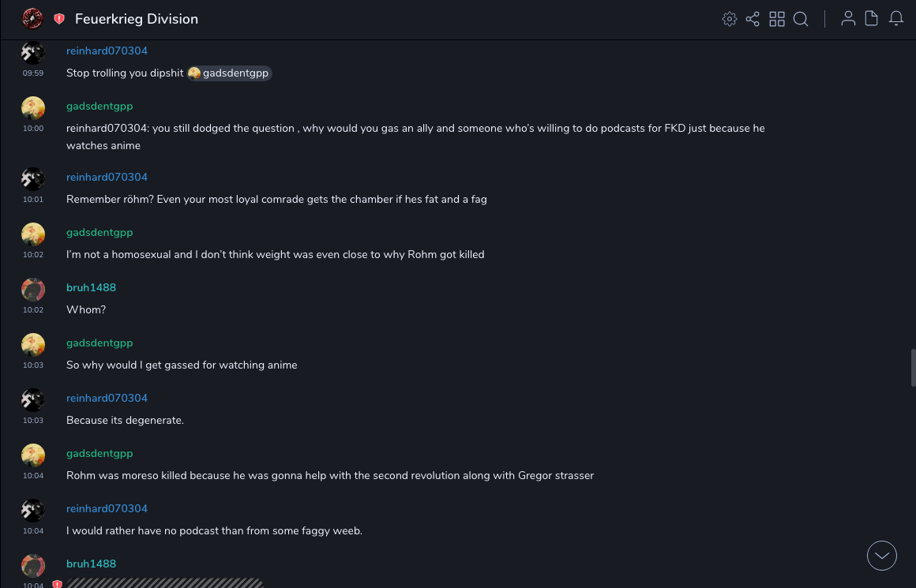Click the chat scrollbar thumb on the right edge
916x588 pixels.
(912, 367)
